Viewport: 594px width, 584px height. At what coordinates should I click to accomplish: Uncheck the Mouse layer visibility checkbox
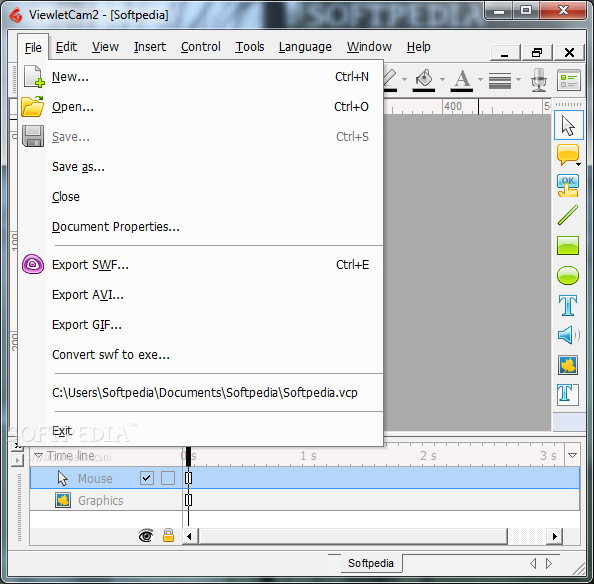(x=147, y=478)
